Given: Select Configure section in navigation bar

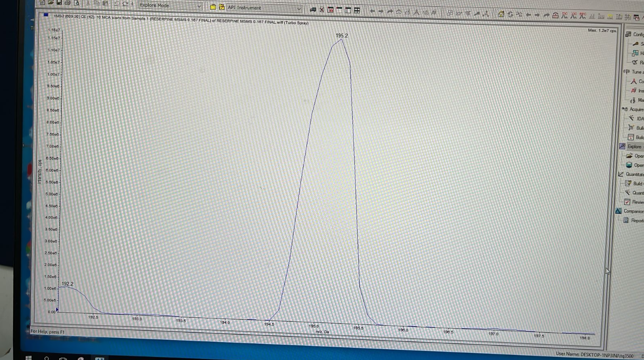Looking at the screenshot, I should click(634, 34).
